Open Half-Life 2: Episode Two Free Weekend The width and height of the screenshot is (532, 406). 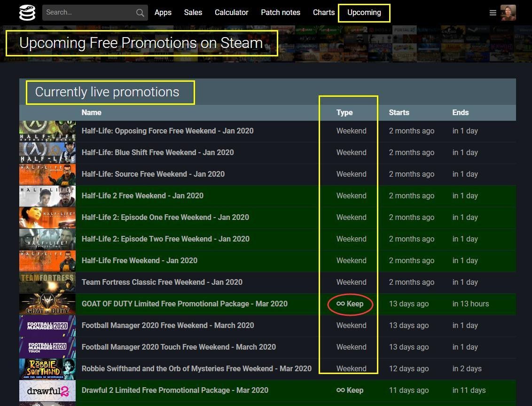click(165, 239)
